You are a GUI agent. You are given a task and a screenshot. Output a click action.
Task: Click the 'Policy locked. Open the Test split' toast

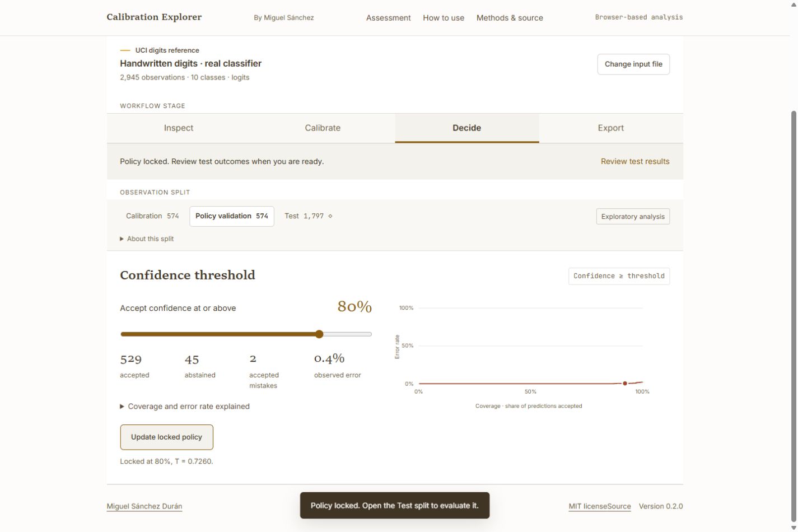click(x=395, y=506)
